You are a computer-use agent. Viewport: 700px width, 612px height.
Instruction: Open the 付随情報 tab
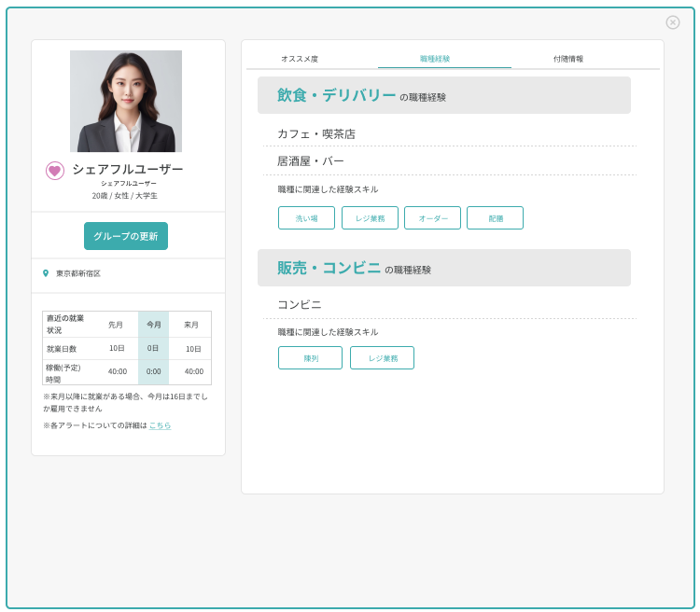(567, 59)
